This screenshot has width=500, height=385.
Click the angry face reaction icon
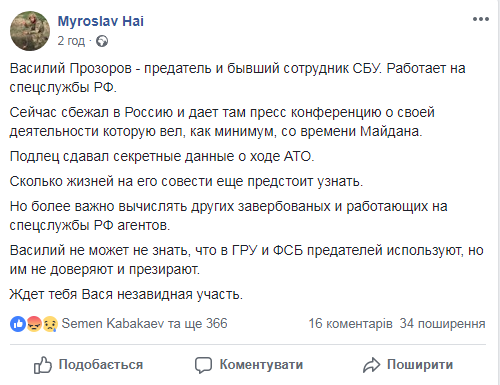(x=34, y=324)
